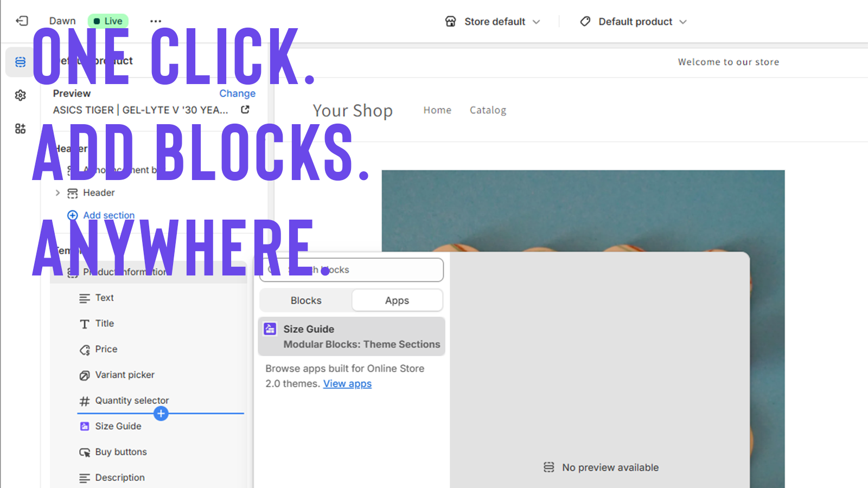868x488 pixels.
Task: Click the exit editor arrow icon
Action: click(22, 21)
